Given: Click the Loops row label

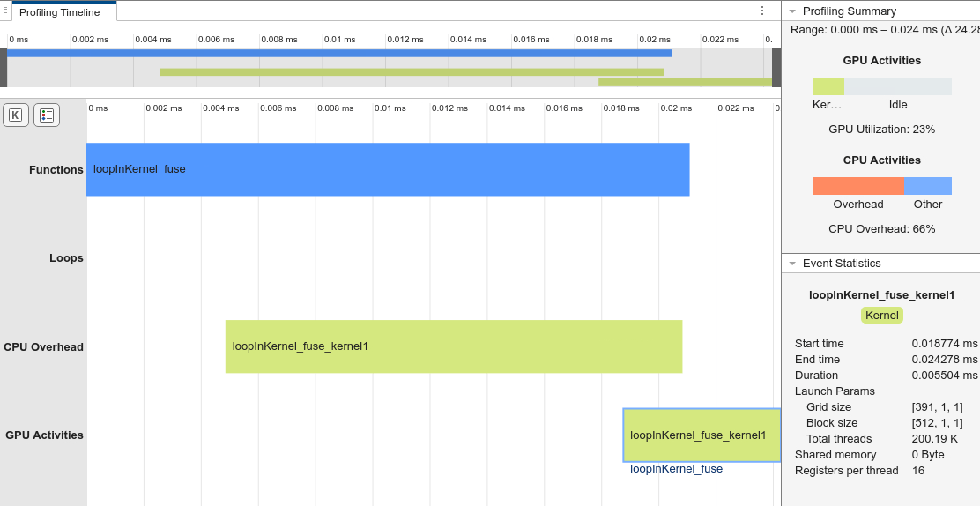Looking at the screenshot, I should [x=66, y=258].
